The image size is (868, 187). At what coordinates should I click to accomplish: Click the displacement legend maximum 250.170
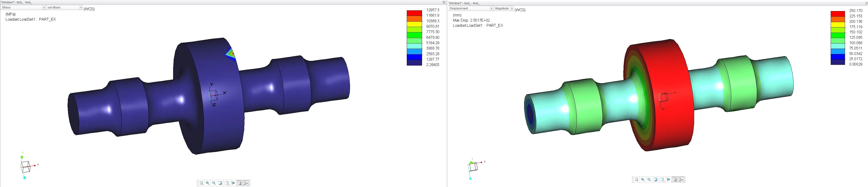click(x=856, y=11)
